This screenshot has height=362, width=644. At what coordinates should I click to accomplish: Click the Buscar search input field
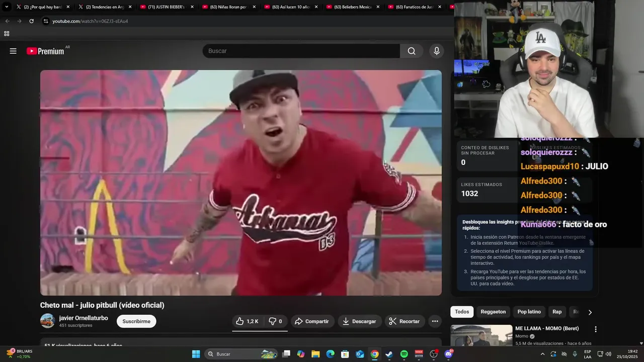pyautogui.click(x=301, y=51)
